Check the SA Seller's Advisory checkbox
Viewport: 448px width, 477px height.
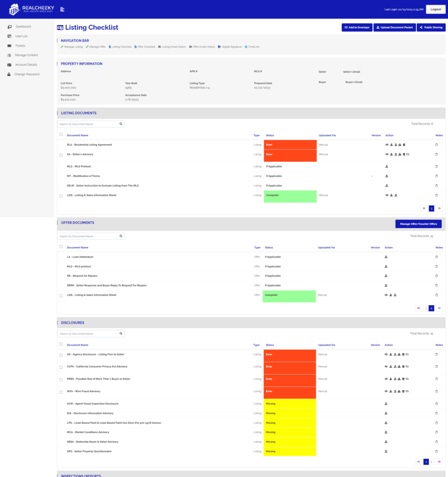click(x=61, y=155)
